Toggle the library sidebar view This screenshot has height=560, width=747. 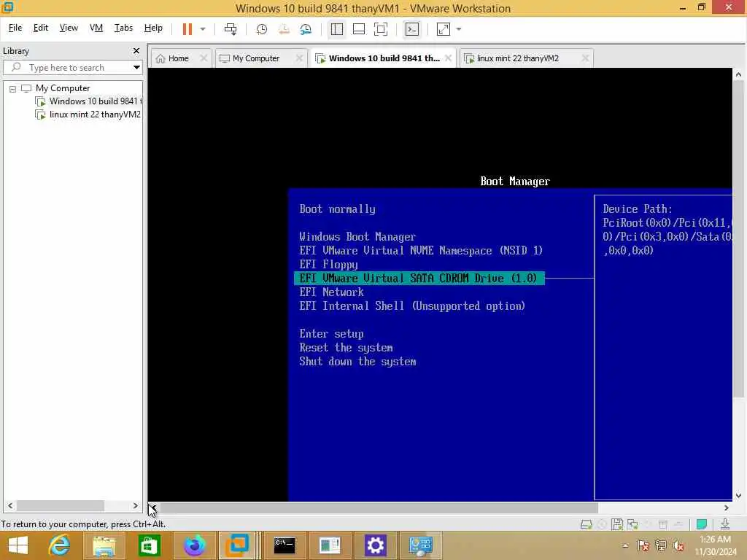click(337, 29)
